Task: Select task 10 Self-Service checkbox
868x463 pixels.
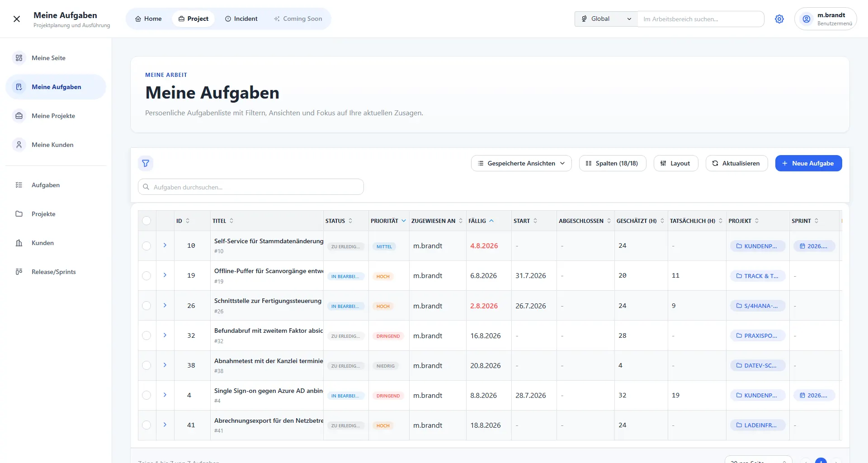Action: click(146, 246)
